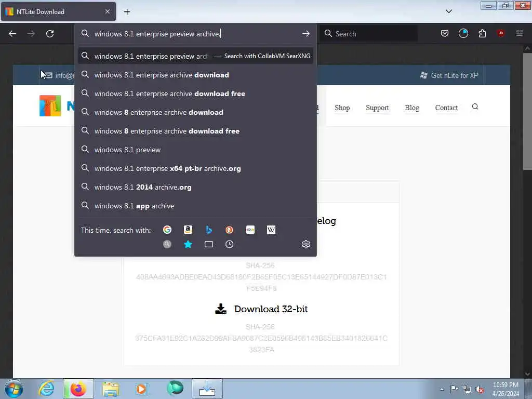Switch to Firefox in the taskbar
Screen dimensions: 532x399
(78, 389)
